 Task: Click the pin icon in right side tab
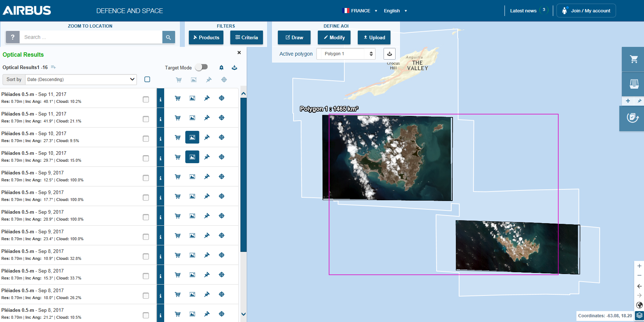(639, 101)
